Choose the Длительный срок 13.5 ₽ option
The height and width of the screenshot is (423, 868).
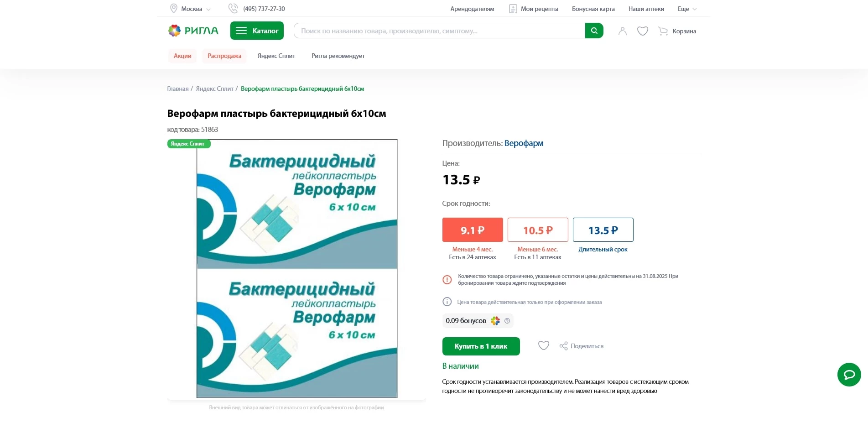[x=603, y=230]
